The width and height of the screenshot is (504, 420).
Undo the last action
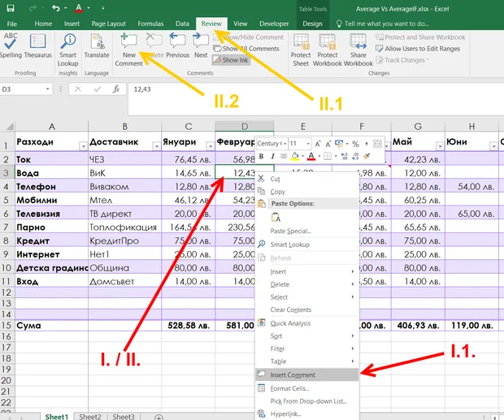(x=56, y=8)
